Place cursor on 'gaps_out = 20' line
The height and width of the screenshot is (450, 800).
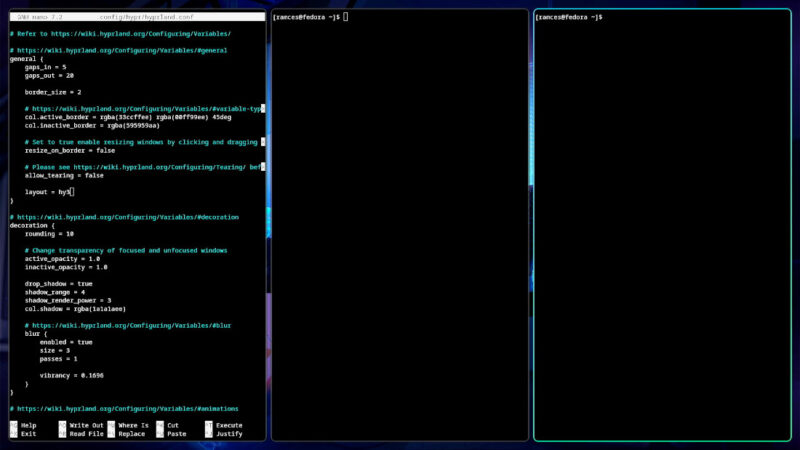[49, 76]
